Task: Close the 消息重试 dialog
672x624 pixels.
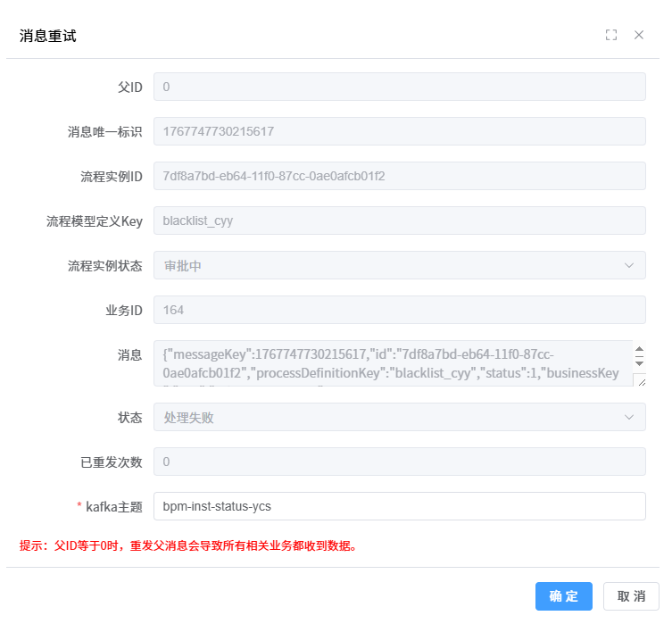Action: pyautogui.click(x=639, y=35)
